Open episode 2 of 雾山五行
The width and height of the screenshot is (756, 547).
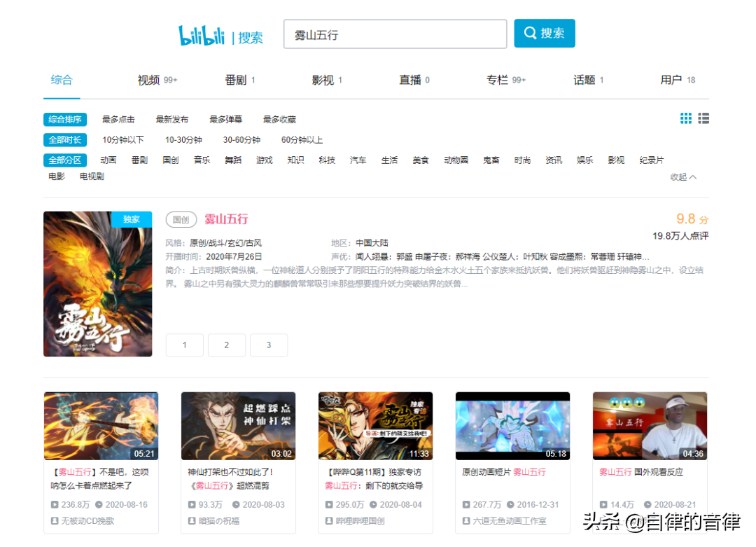[x=227, y=345]
